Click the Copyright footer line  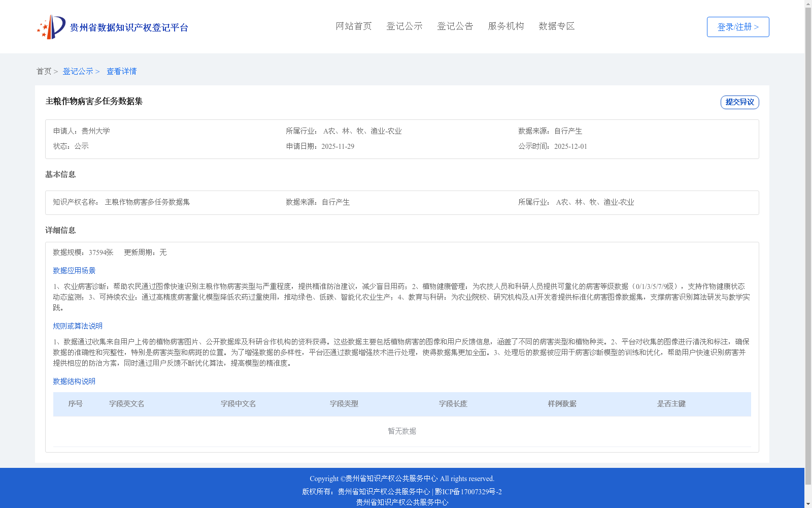[x=402, y=479]
